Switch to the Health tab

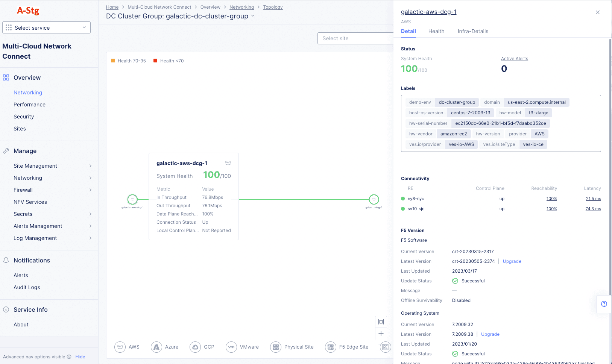[x=436, y=31]
